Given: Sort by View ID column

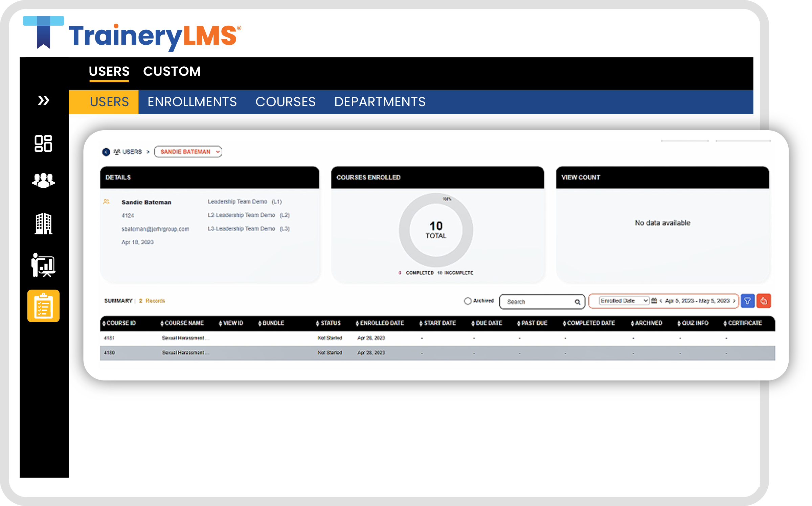Looking at the screenshot, I should click(x=231, y=323).
